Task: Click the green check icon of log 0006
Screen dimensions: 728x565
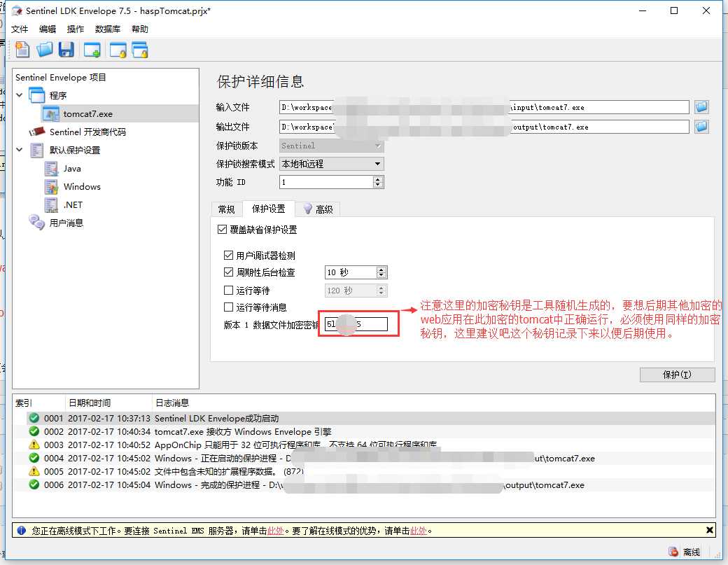Action: [34, 484]
